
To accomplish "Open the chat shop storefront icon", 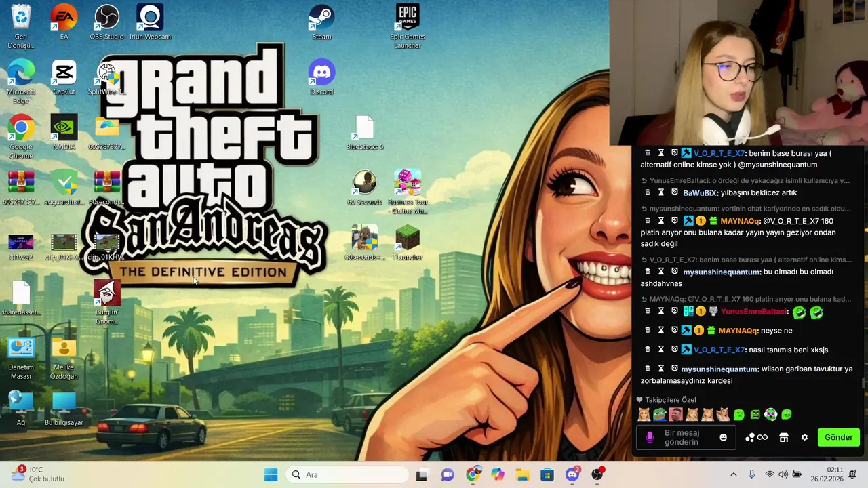I will click(784, 437).
